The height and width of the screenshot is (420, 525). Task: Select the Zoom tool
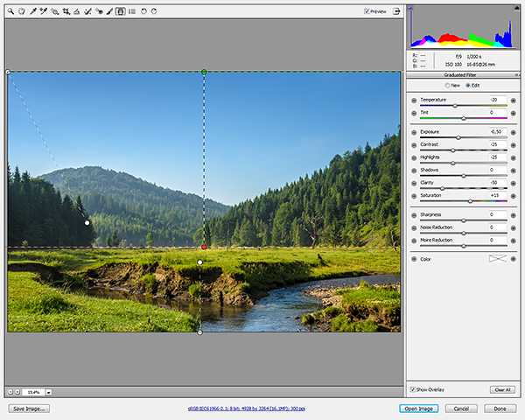coord(11,11)
